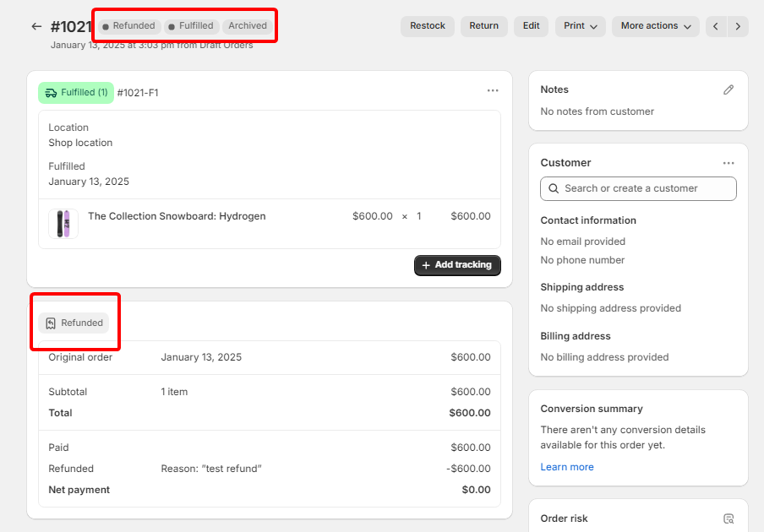Click the Return button
Image resolution: width=764 pixels, height=532 pixels.
483,26
